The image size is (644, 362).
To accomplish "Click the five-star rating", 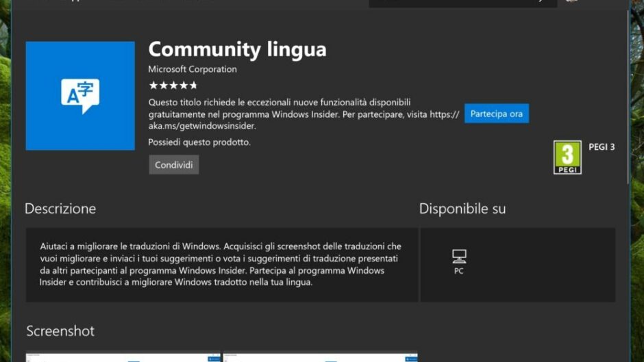I will [x=173, y=86].
